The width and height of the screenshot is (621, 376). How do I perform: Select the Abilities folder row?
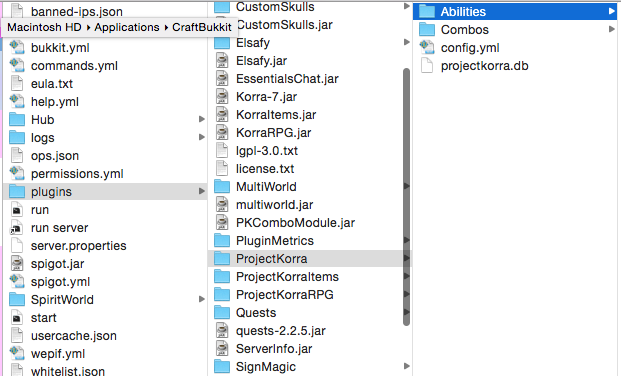515,11
